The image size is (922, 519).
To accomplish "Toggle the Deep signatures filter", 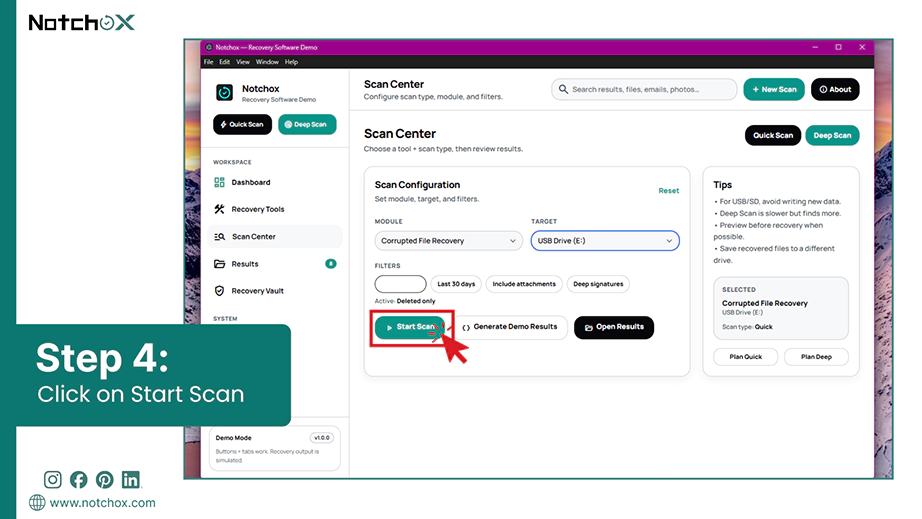I will pos(598,284).
